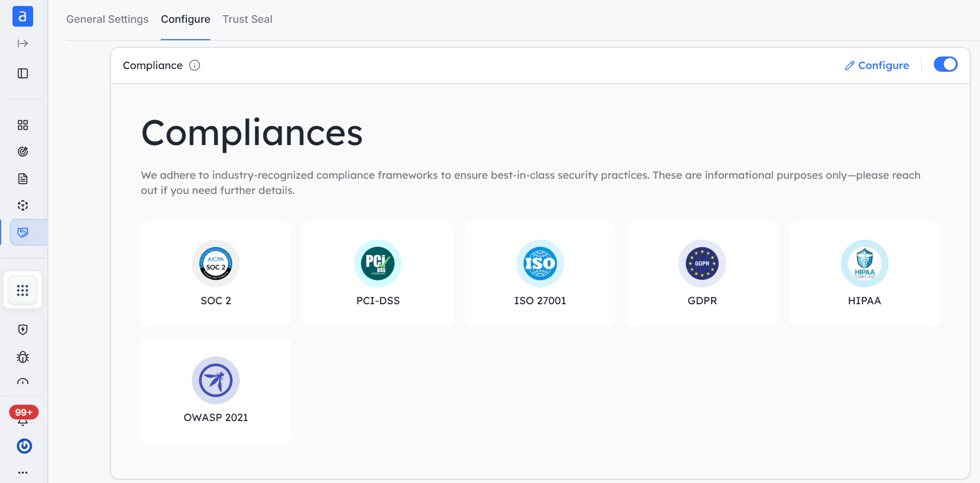Select the Configure tab

tap(185, 19)
